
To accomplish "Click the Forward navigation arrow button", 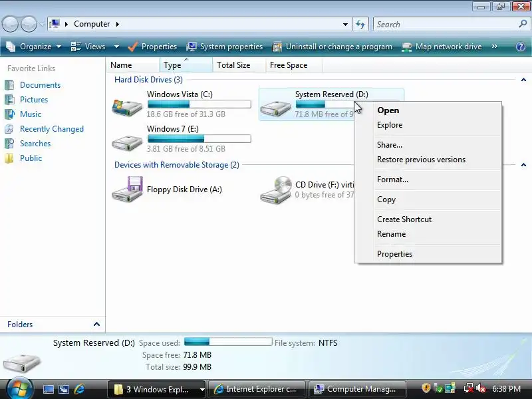I will point(29,24).
